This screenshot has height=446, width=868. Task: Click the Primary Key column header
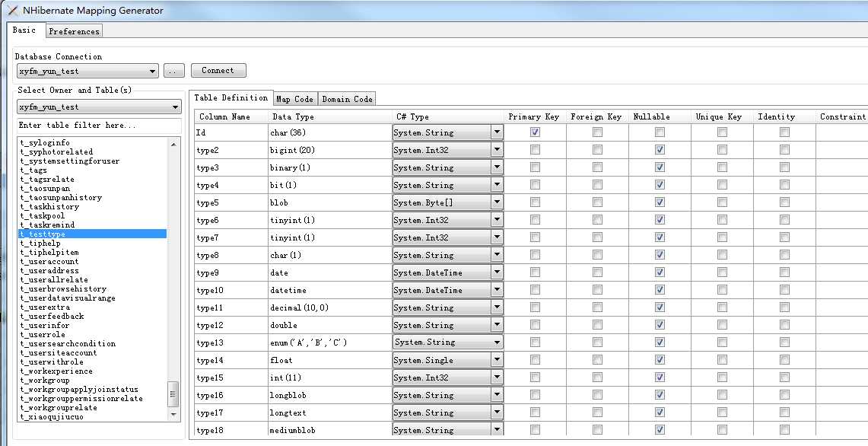(533, 117)
